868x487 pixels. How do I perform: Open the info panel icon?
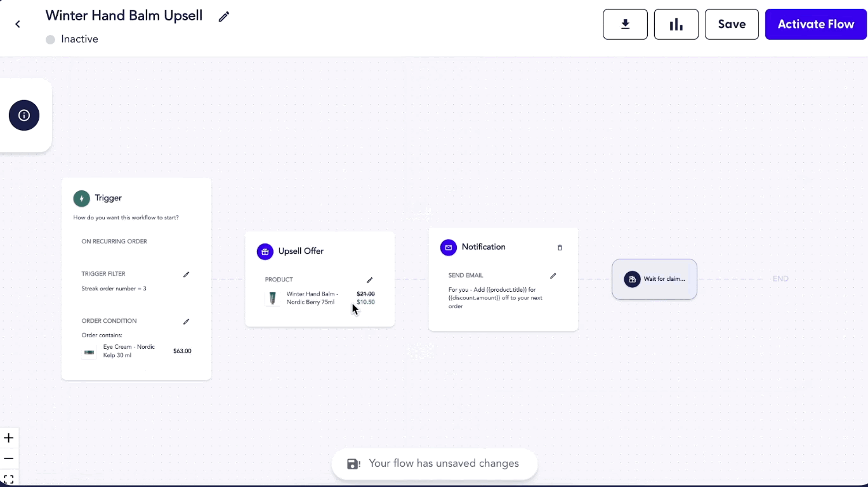pyautogui.click(x=24, y=115)
